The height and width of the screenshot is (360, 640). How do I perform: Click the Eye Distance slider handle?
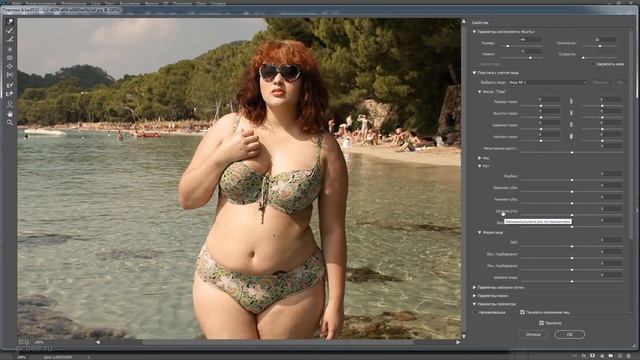572,153
